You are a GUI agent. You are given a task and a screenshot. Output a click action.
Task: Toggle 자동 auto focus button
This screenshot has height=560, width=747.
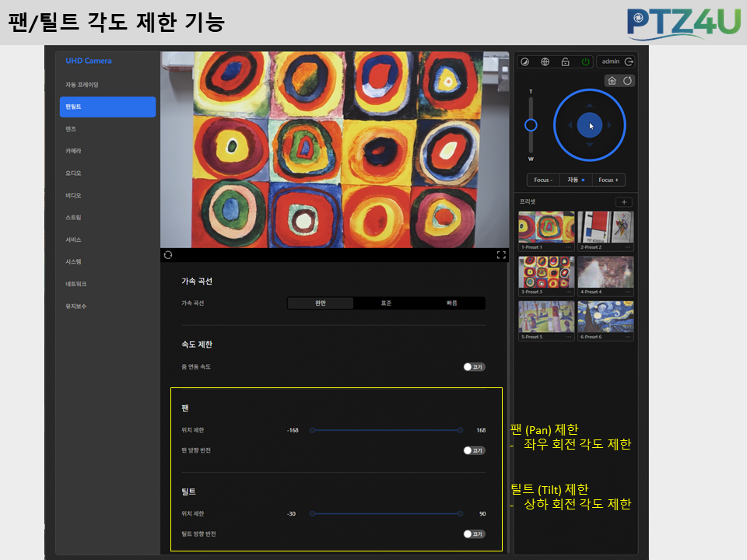point(576,180)
